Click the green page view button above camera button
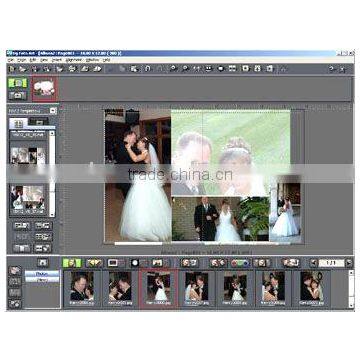360x360 pixels. point(18,83)
